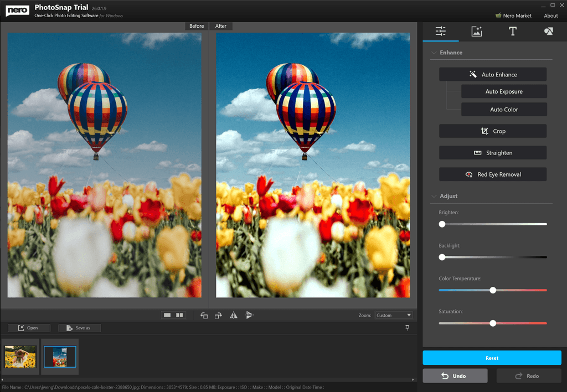Open the Effects panel
This screenshot has width=567, height=392.
[476, 32]
